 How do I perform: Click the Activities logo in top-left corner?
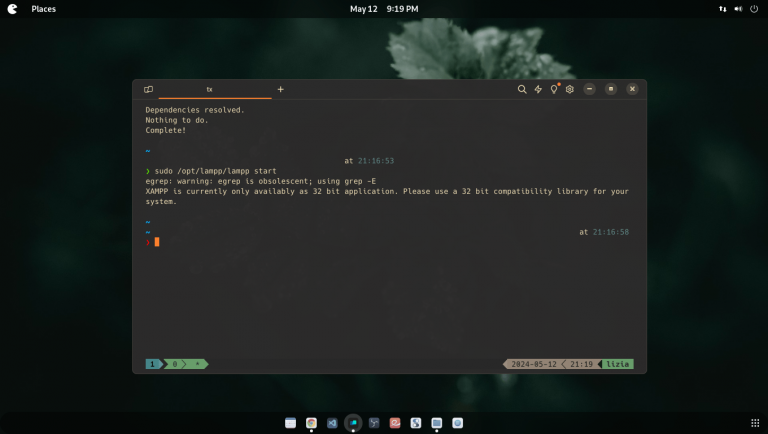[x=12, y=9]
